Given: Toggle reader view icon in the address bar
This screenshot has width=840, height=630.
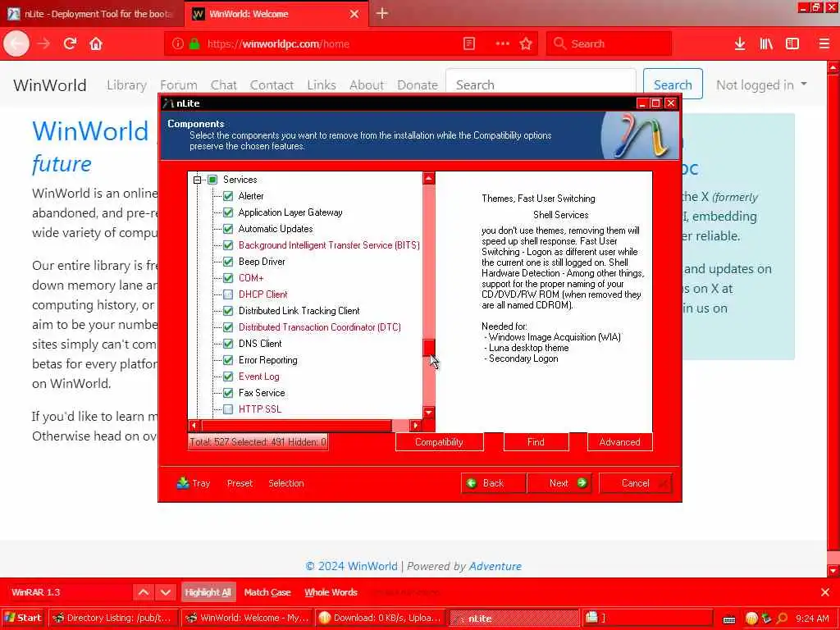Looking at the screenshot, I should (x=468, y=44).
